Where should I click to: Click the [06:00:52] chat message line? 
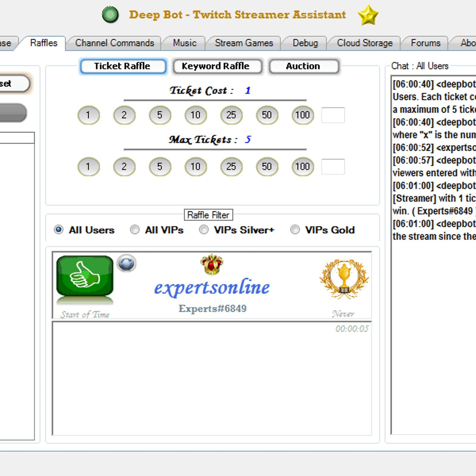coord(434,148)
